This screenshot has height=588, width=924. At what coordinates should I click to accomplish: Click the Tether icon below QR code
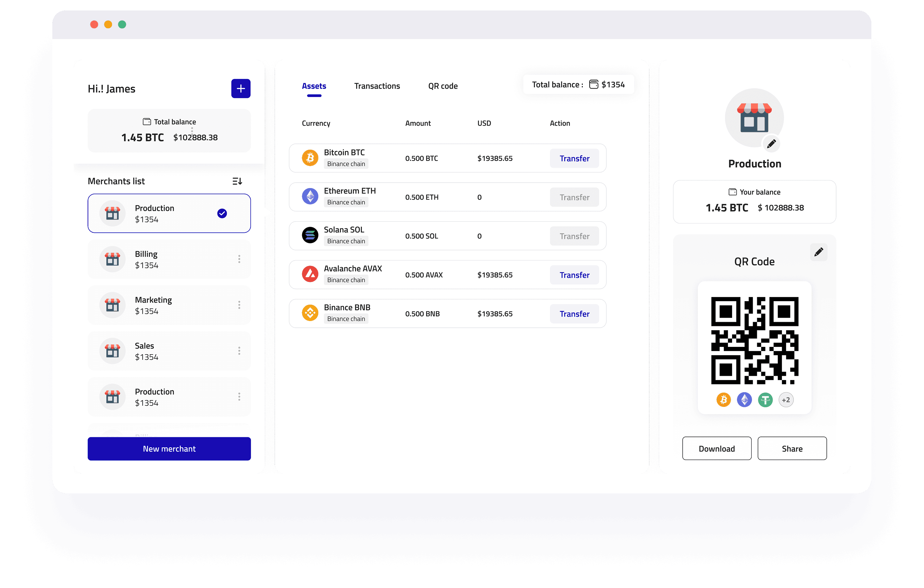765,400
